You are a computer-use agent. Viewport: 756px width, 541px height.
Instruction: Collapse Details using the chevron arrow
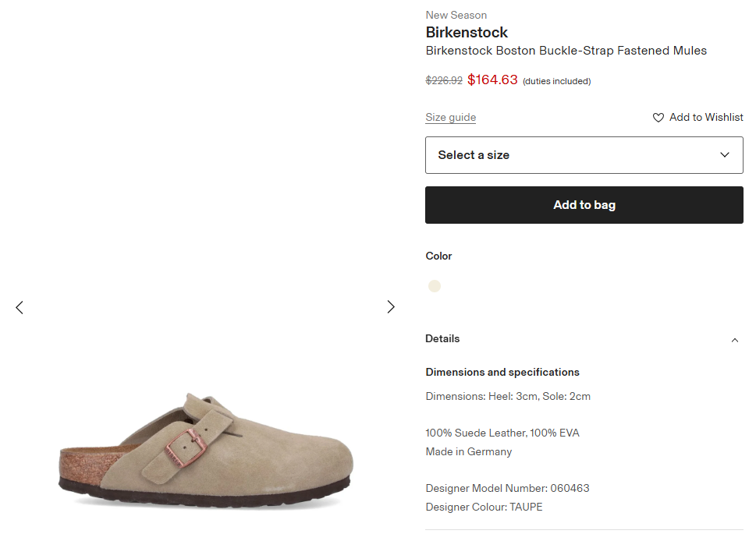(x=734, y=340)
